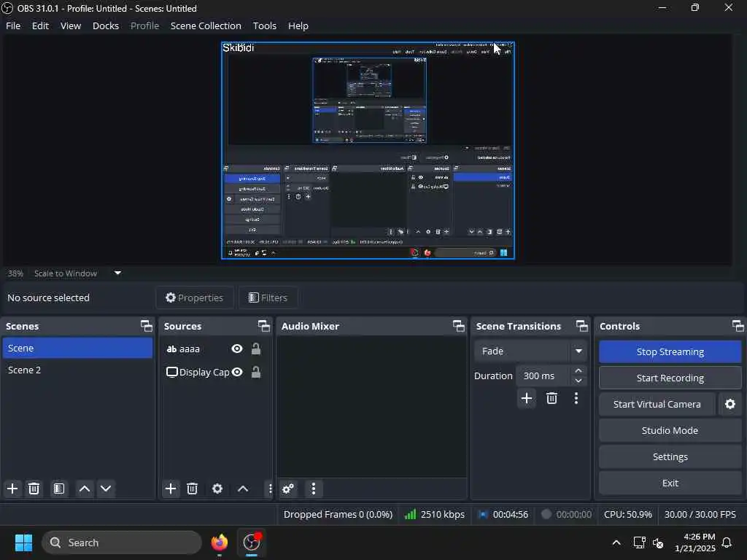Click the Properties button
The width and height of the screenshot is (747, 560).
[194, 297]
